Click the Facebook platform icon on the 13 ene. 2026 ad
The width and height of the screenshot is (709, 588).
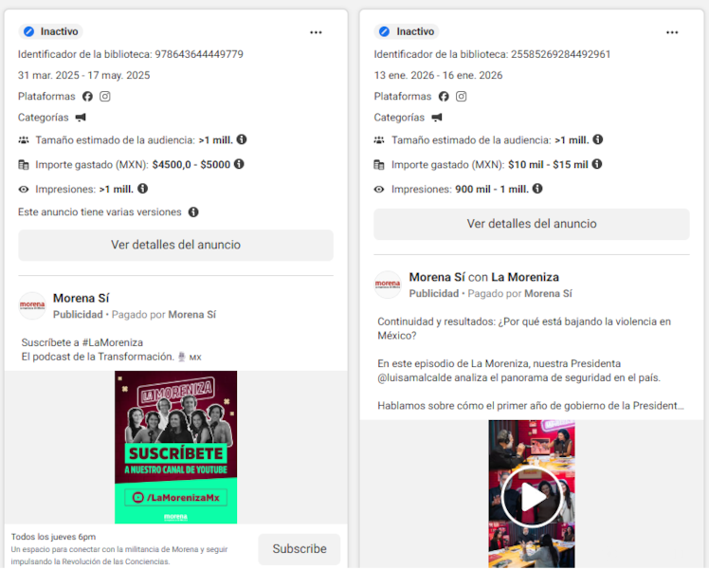444,97
